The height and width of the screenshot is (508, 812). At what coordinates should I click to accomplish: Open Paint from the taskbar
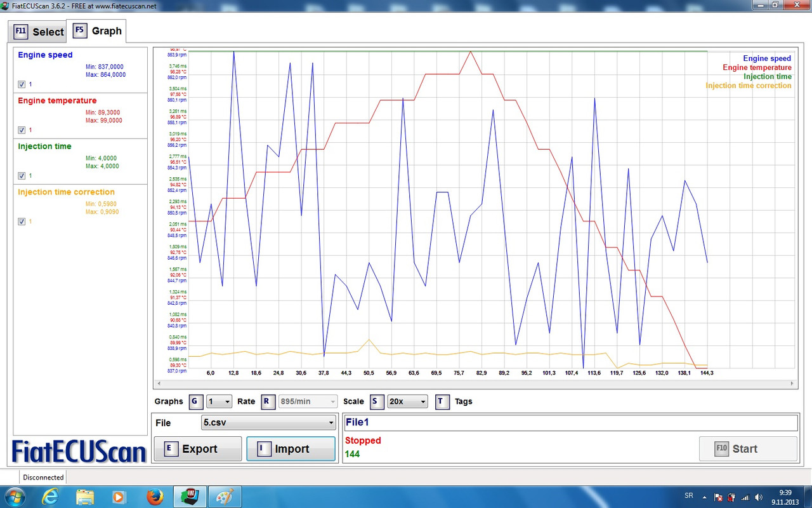[x=223, y=496]
